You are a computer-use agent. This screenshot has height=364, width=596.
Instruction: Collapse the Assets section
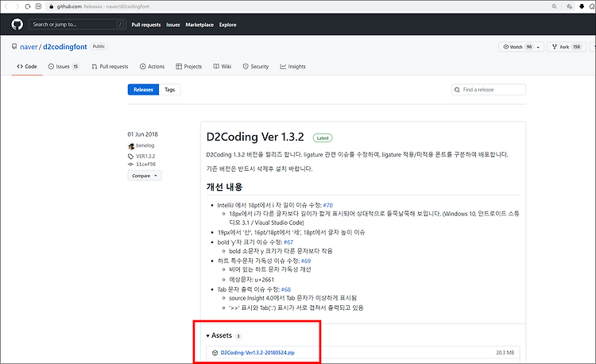point(219,335)
